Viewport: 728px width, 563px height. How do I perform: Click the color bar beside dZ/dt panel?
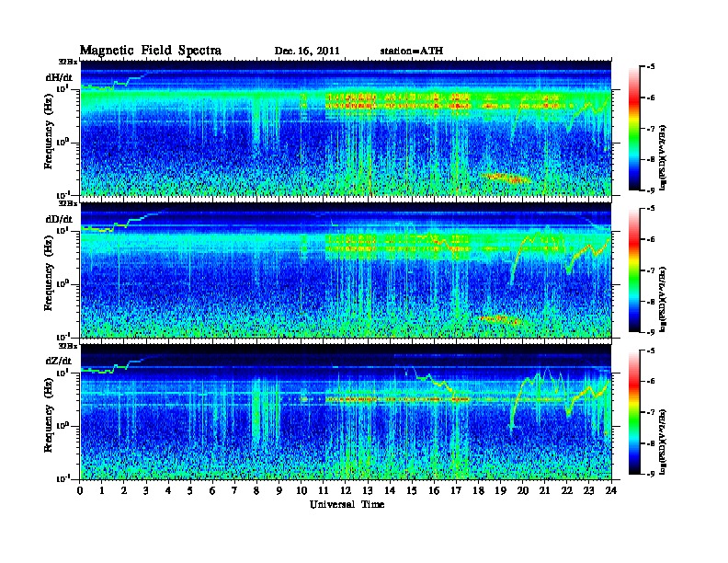click(634, 412)
